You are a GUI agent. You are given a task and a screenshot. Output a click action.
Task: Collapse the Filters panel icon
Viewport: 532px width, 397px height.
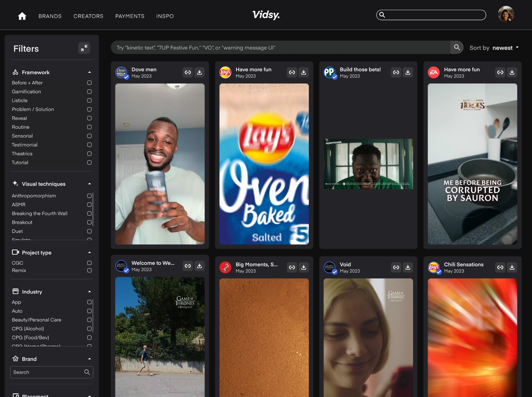[x=84, y=48]
